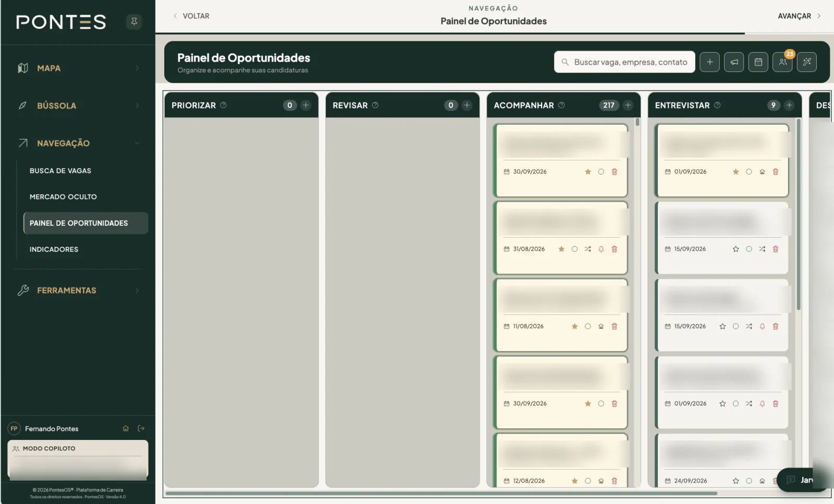Open MERCADO OCULTO in the sidebar

tap(63, 197)
